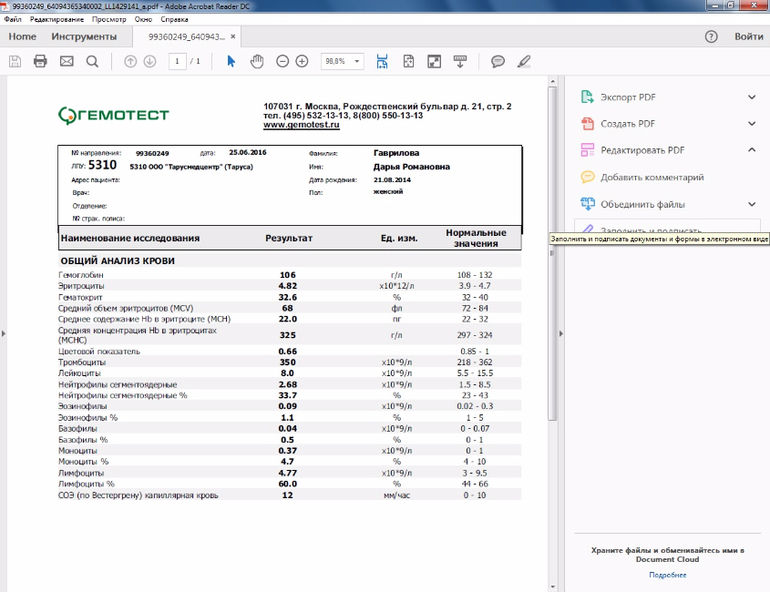Viewport: 770px width, 592px height.
Task: Click the add comment bubble icon
Action: pyautogui.click(x=498, y=61)
